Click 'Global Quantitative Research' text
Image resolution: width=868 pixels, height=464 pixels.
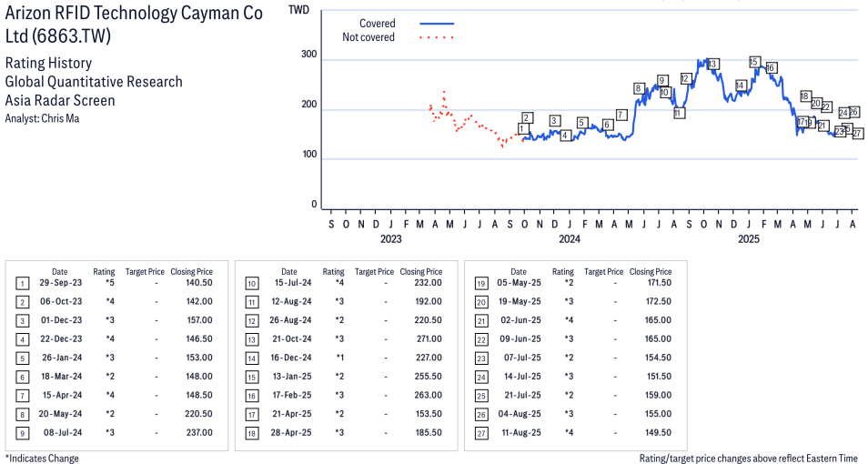click(x=94, y=82)
